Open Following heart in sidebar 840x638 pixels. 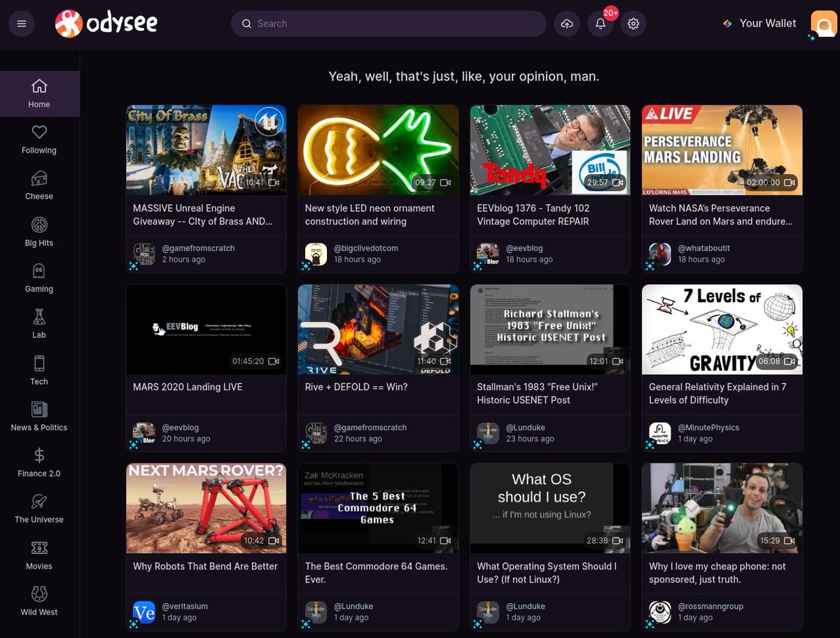39,140
